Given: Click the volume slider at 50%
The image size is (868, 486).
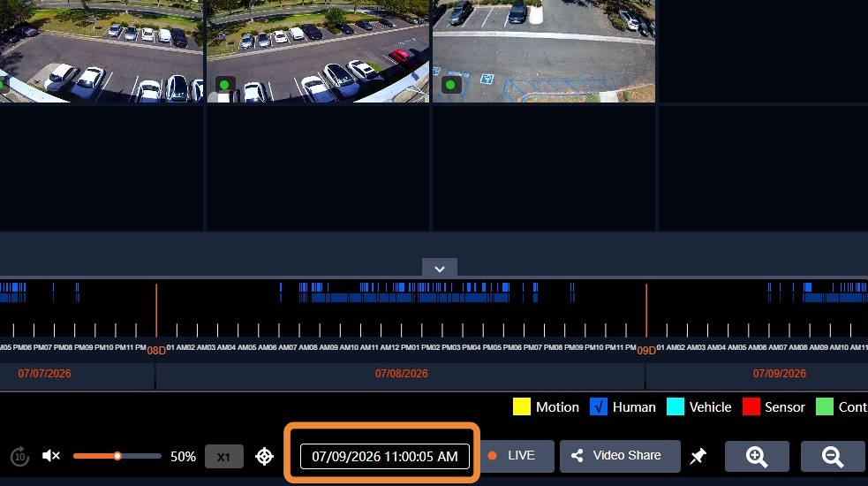Looking at the screenshot, I should point(117,456).
